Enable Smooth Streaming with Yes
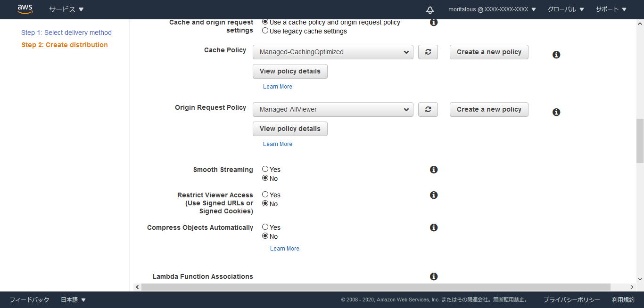The width and height of the screenshot is (644, 308). [x=265, y=169]
